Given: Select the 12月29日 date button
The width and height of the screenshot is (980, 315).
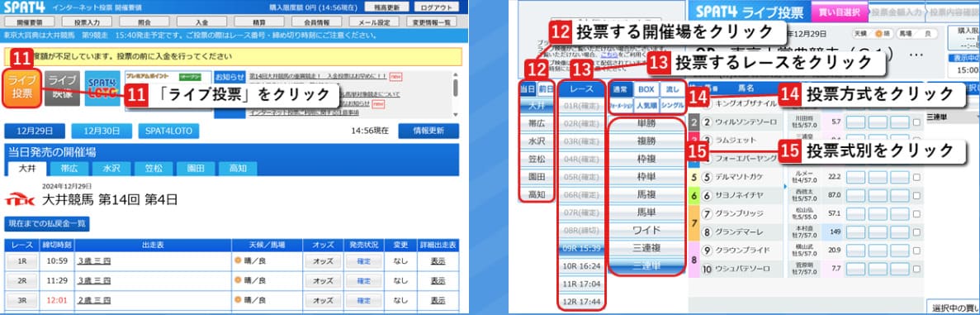Looking at the screenshot, I should click(x=35, y=131).
